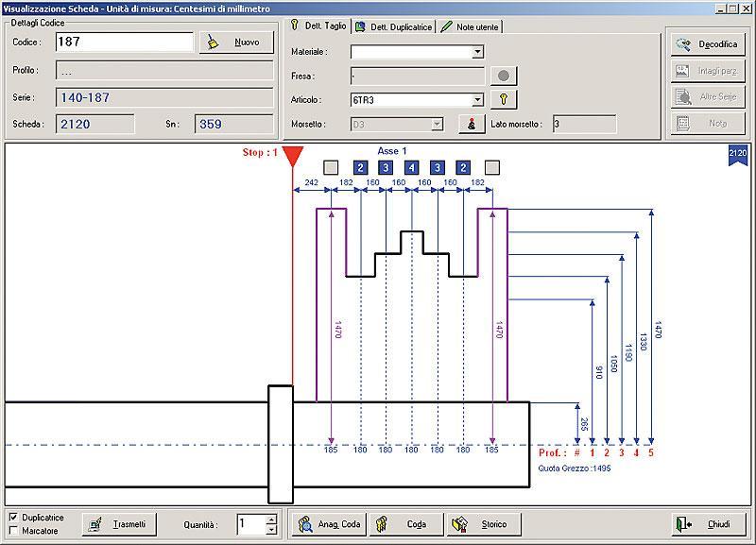Select the first blue cut box labeled 3
Image resolution: width=756 pixels, height=545 pixels.
386,168
